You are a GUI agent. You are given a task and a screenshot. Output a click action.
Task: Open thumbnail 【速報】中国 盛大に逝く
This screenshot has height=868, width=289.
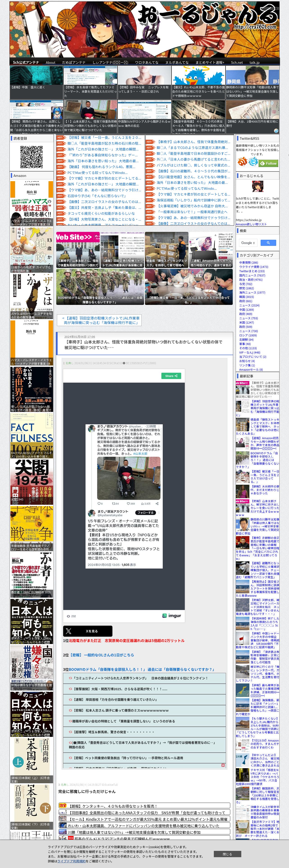coord(36,82)
